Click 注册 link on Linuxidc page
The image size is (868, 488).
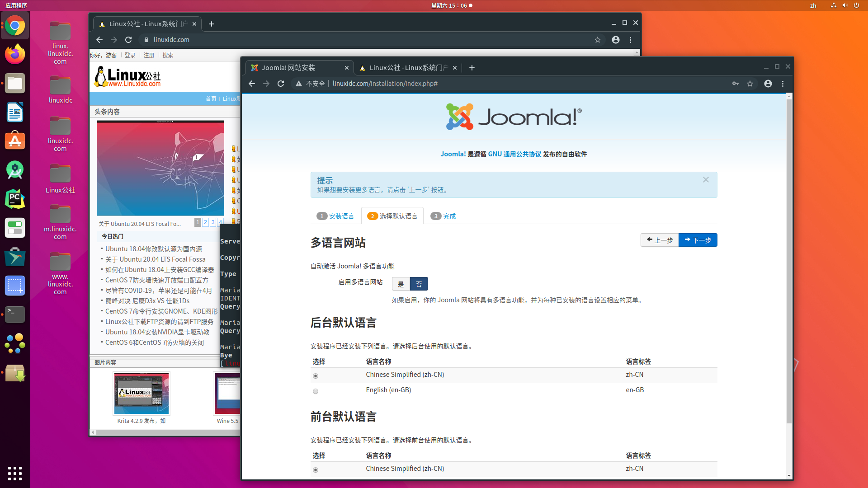[x=149, y=55]
